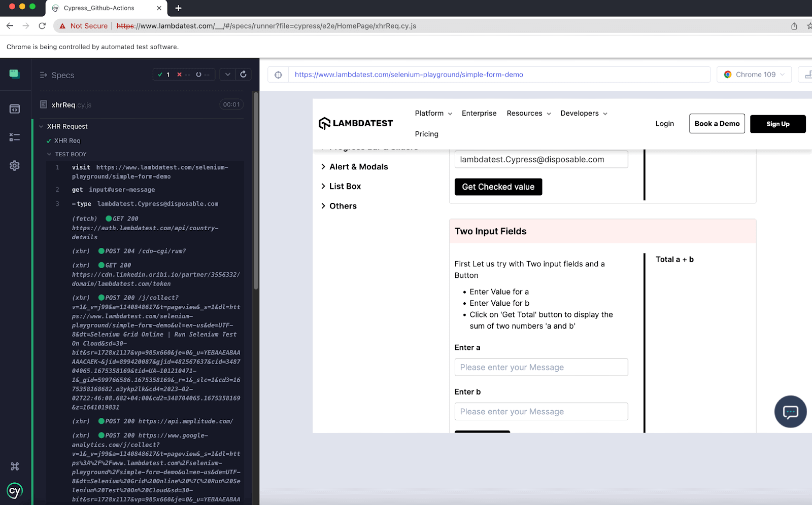Click the POST 200 /j/collect entry
The image size is (812, 505).
(x=145, y=352)
